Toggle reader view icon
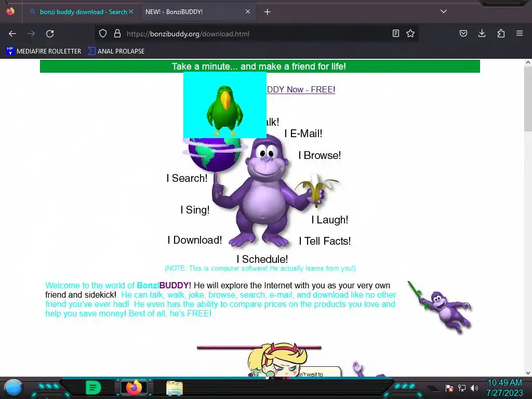The image size is (532, 399). (395, 33)
